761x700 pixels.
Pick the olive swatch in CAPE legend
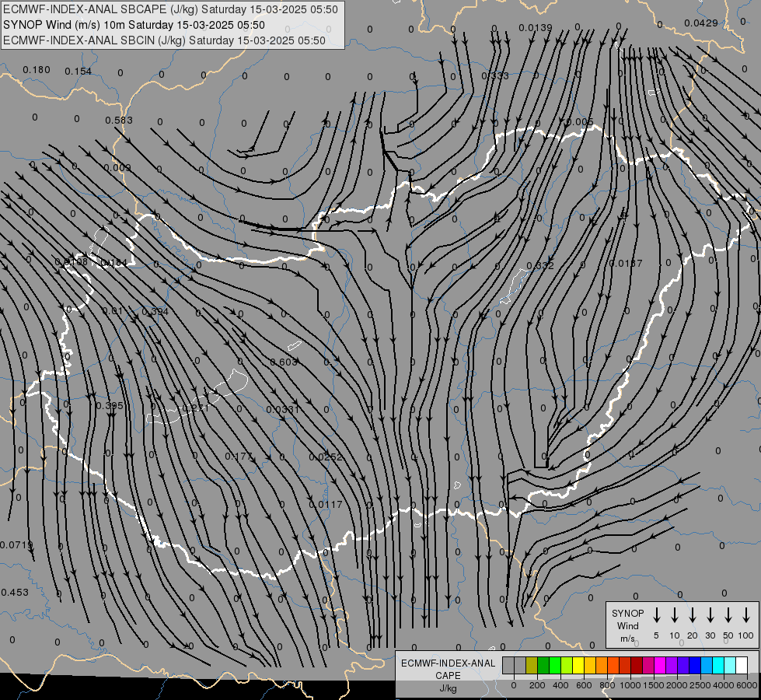[532, 665]
